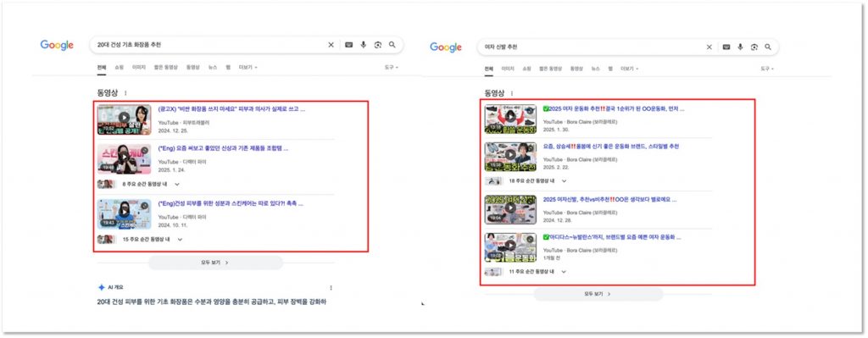Open link (*Eng)건성 피부를 위한 성분과 스킨케어
This screenshot has height=338, width=868.
tap(231, 203)
